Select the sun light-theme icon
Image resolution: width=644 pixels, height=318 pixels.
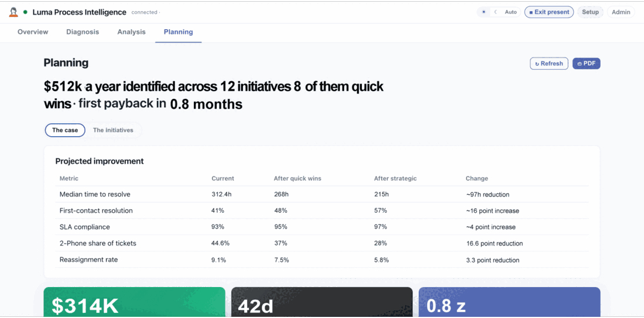coord(484,12)
